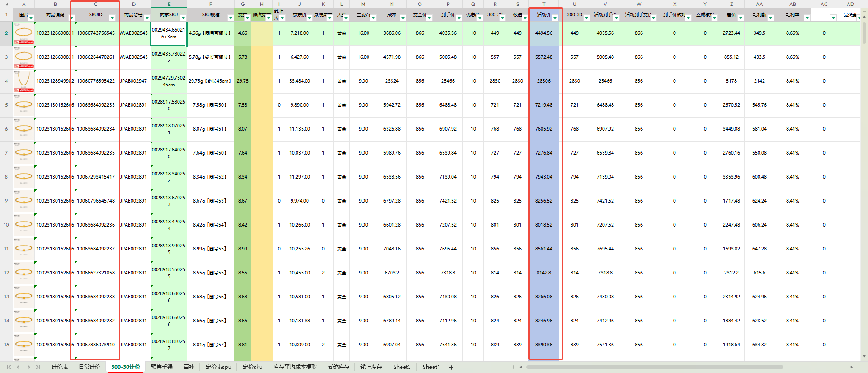Go to previous sheet tab arrow
The width and height of the screenshot is (868, 373).
coord(19,367)
